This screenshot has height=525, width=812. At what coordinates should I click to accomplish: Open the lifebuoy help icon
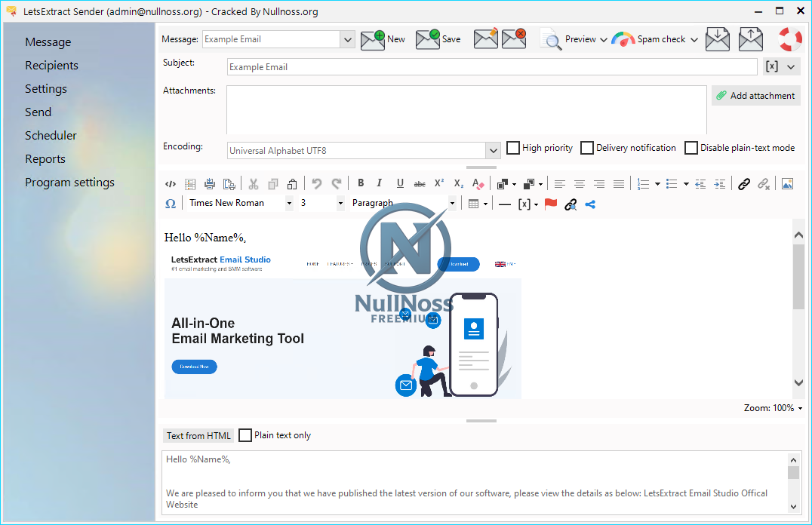tap(790, 39)
